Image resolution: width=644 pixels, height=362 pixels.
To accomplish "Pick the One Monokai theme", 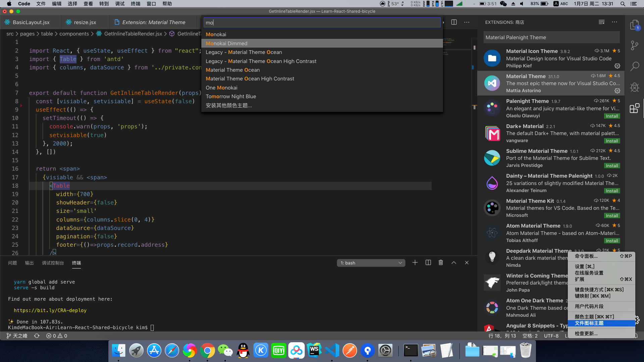I will point(322,87).
